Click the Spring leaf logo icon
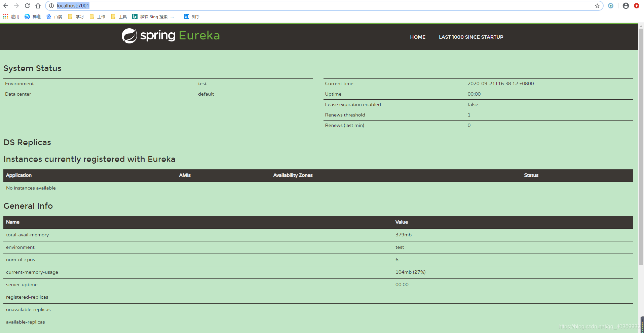 [x=129, y=36]
